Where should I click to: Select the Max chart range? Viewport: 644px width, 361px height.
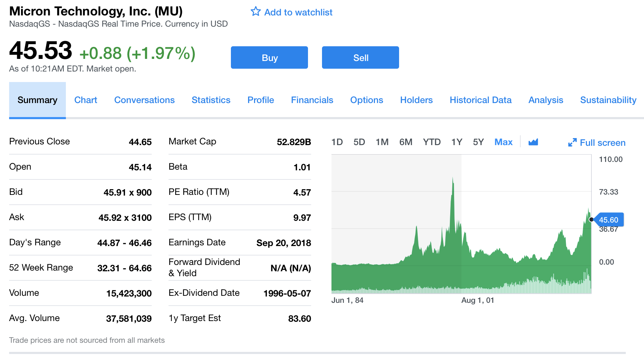coord(503,142)
